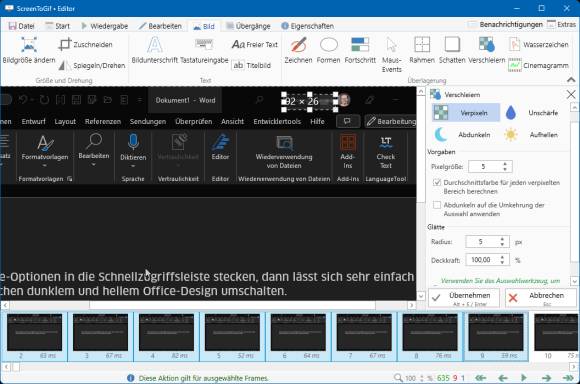
Task: Open the Cinemagramm tool
Action: [538, 65]
